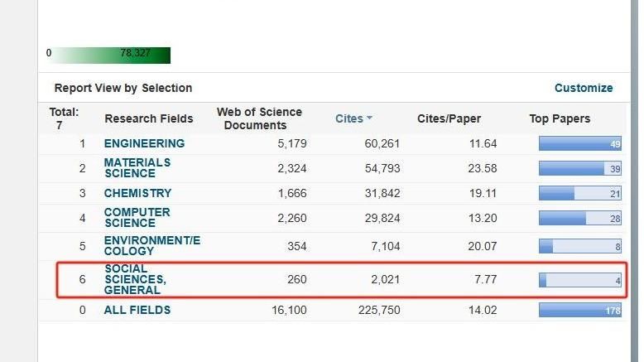Click Web of Science Documents header

pos(259,118)
